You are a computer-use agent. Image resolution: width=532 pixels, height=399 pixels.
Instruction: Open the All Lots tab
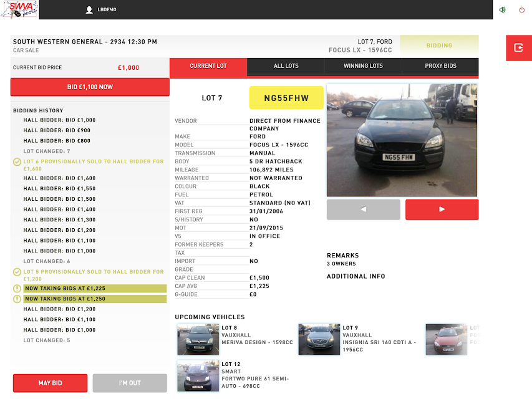point(286,66)
